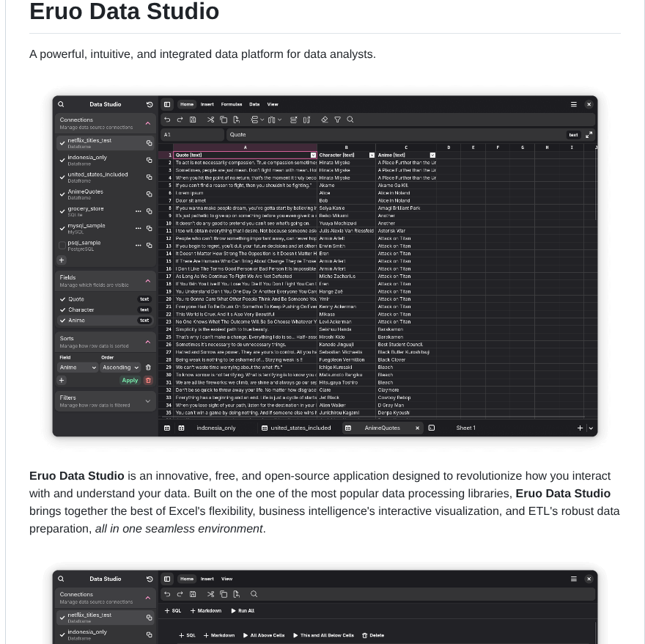
Task: Collapse the Connections section
Action: 147,123
